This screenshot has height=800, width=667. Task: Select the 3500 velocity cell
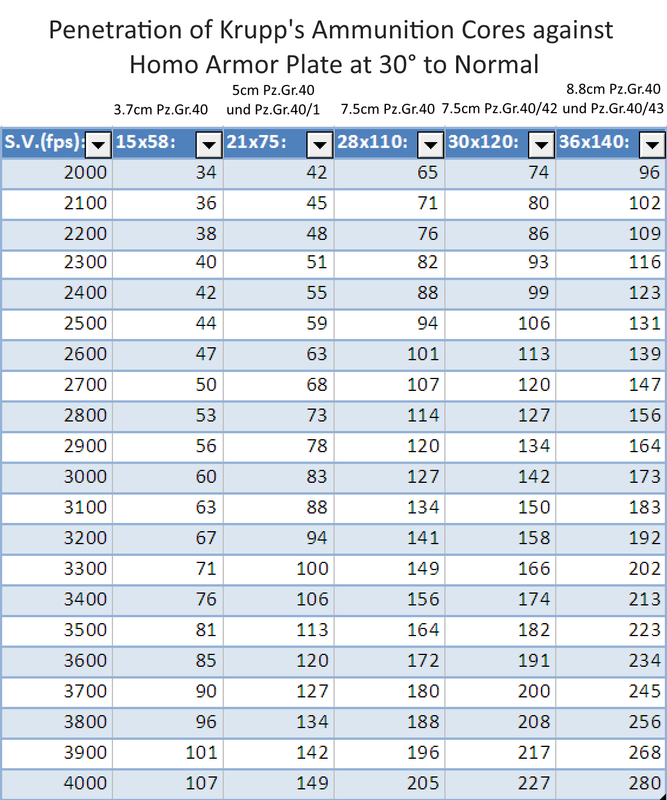click(x=57, y=631)
